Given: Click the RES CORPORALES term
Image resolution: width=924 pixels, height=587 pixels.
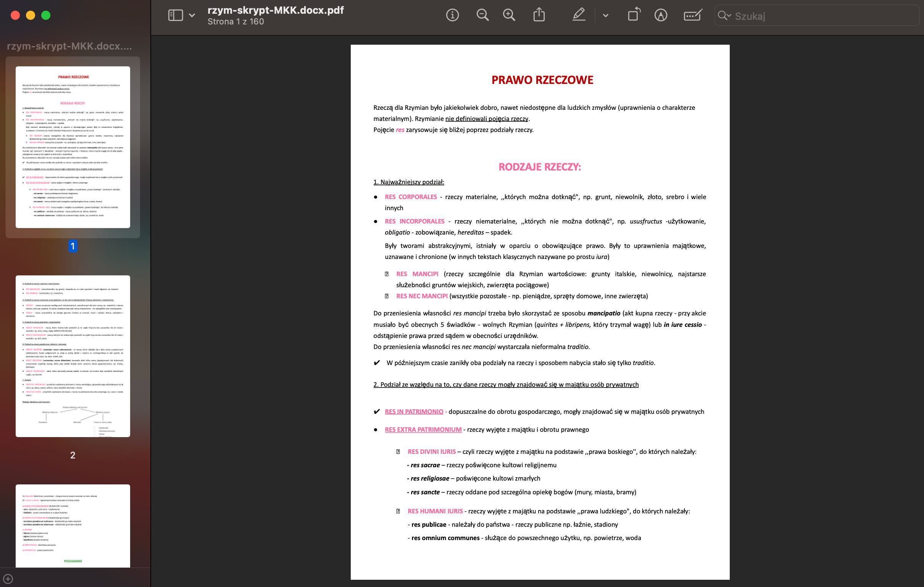Looking at the screenshot, I should (x=411, y=197).
